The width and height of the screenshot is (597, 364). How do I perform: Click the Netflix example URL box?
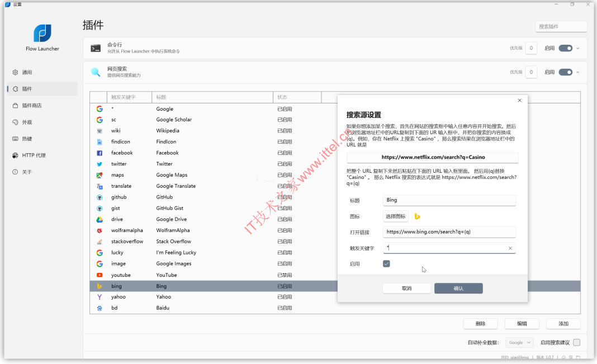coord(433,157)
